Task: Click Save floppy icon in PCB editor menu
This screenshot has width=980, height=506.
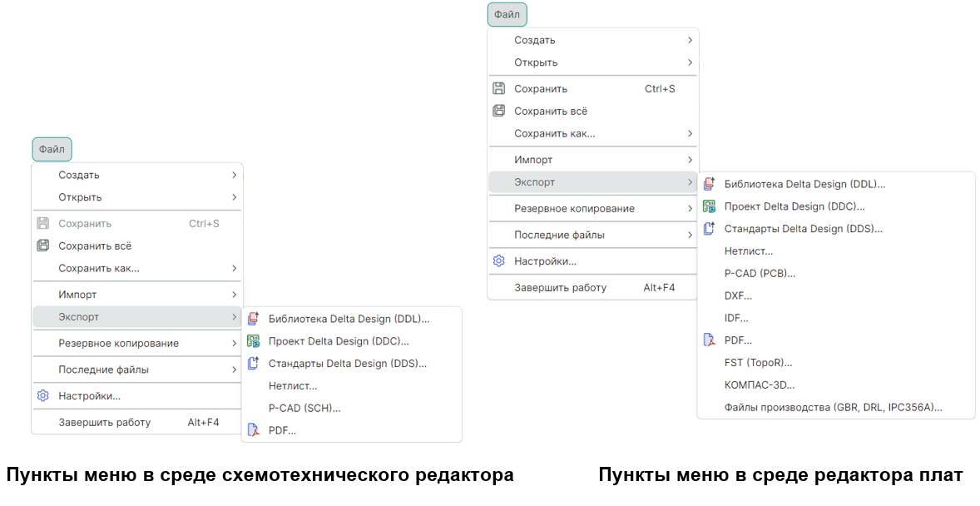Action: click(x=499, y=88)
